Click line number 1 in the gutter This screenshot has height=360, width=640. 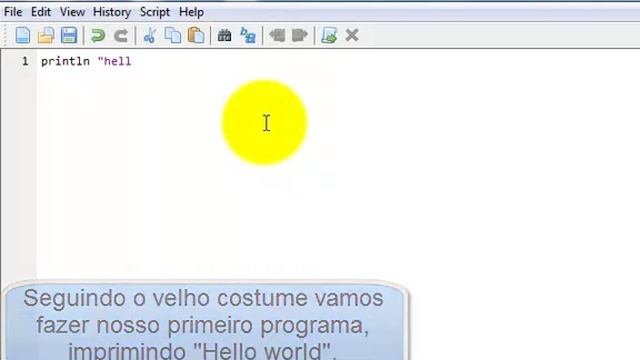tap(25, 62)
